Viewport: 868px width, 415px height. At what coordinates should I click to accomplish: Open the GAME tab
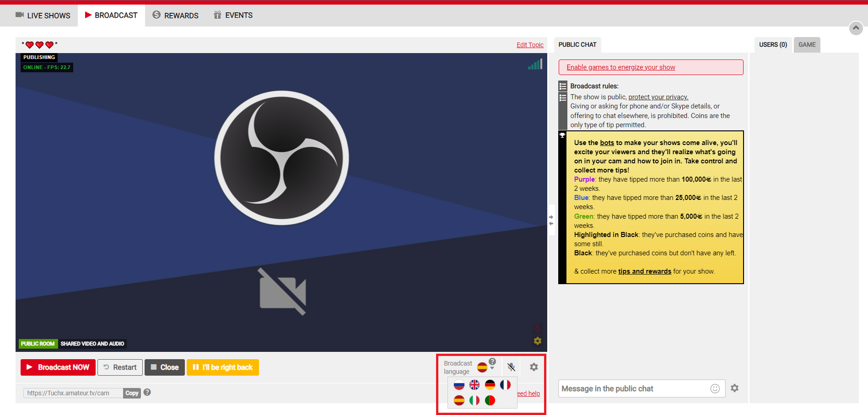[807, 44]
